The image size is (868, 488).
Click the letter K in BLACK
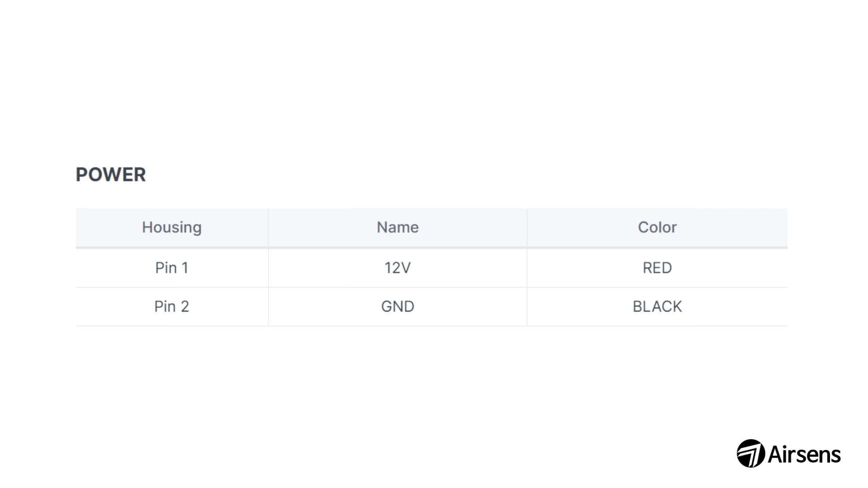point(677,307)
